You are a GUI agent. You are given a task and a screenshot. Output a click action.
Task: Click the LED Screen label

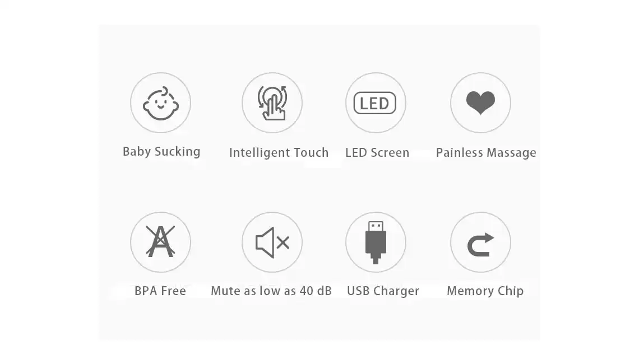point(377,152)
